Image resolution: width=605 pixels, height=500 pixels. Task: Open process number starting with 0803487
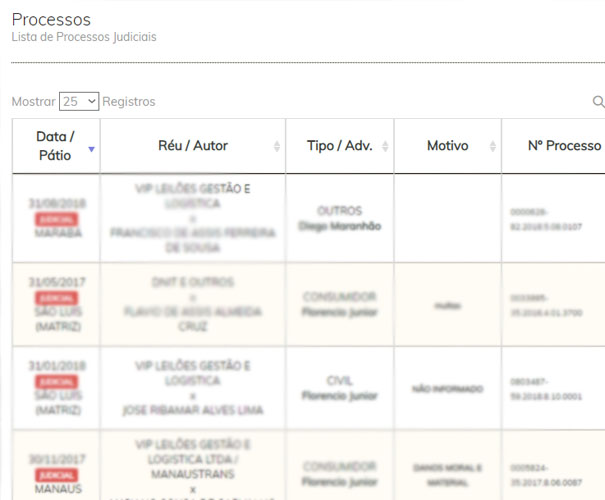tap(545, 388)
